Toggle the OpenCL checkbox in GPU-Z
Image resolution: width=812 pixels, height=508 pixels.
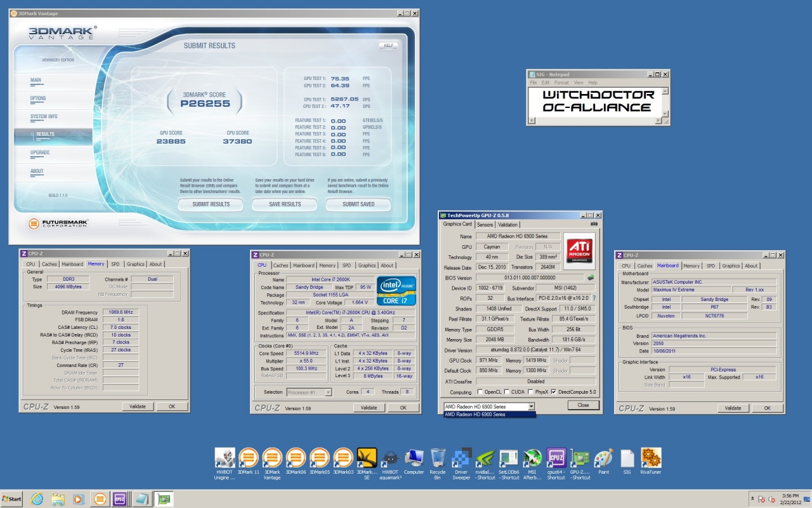tap(480, 392)
